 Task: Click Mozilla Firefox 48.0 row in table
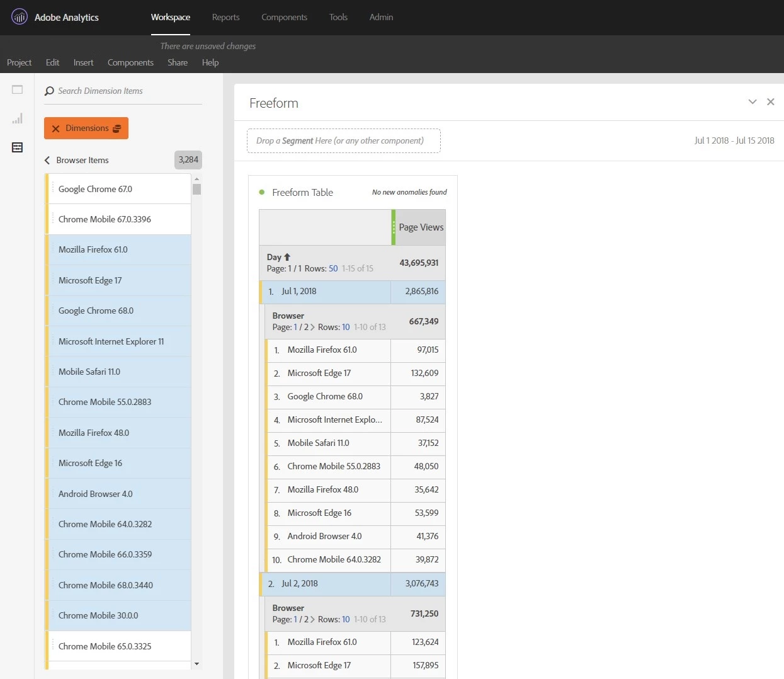point(356,489)
